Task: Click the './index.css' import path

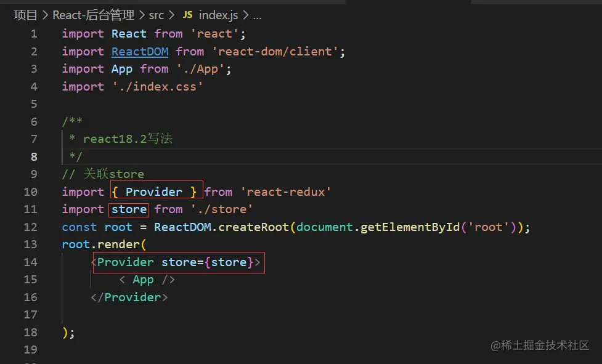Action: click(x=157, y=87)
